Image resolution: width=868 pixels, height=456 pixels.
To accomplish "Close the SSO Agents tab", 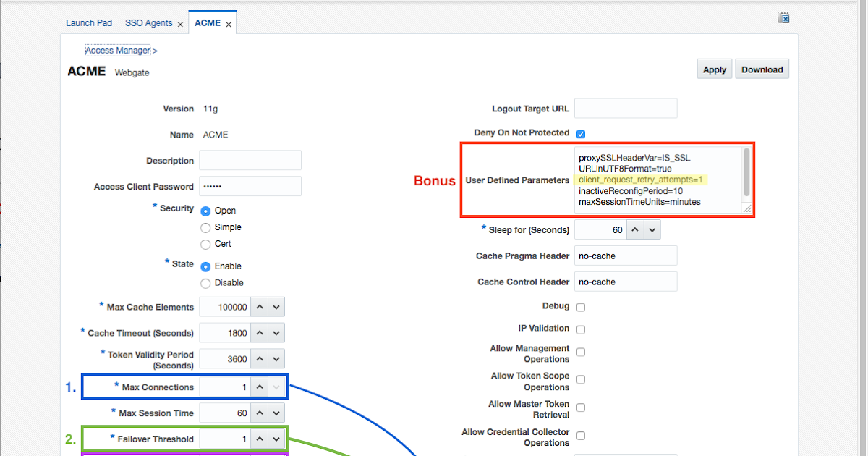I will [180, 24].
